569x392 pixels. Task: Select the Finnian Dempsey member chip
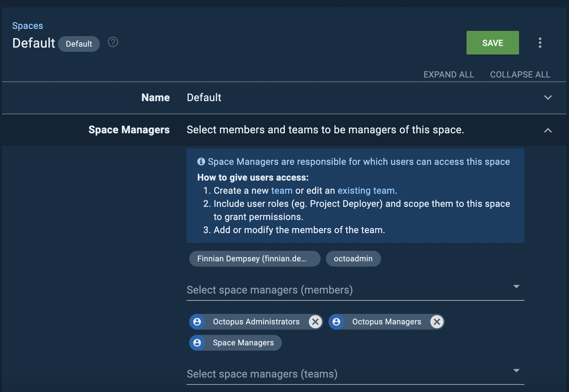(255, 258)
